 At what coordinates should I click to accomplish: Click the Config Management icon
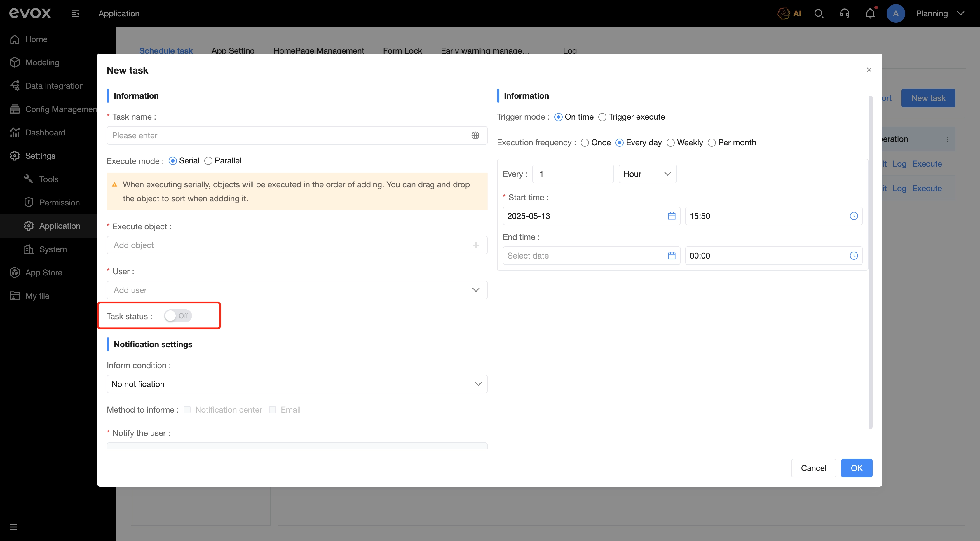(x=15, y=109)
